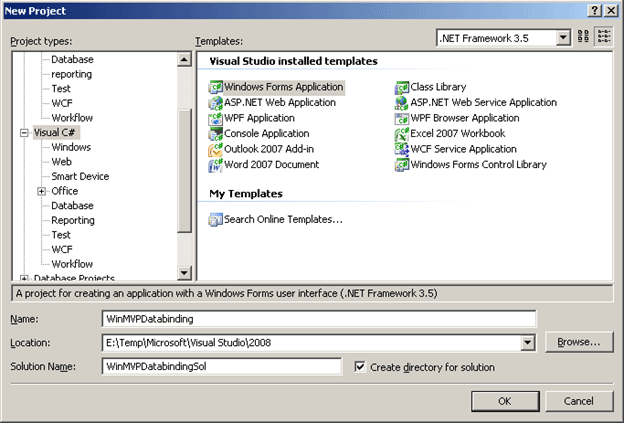The height and width of the screenshot is (423, 624).
Task: Cancel the New Project dialog
Action: pyautogui.click(x=579, y=401)
